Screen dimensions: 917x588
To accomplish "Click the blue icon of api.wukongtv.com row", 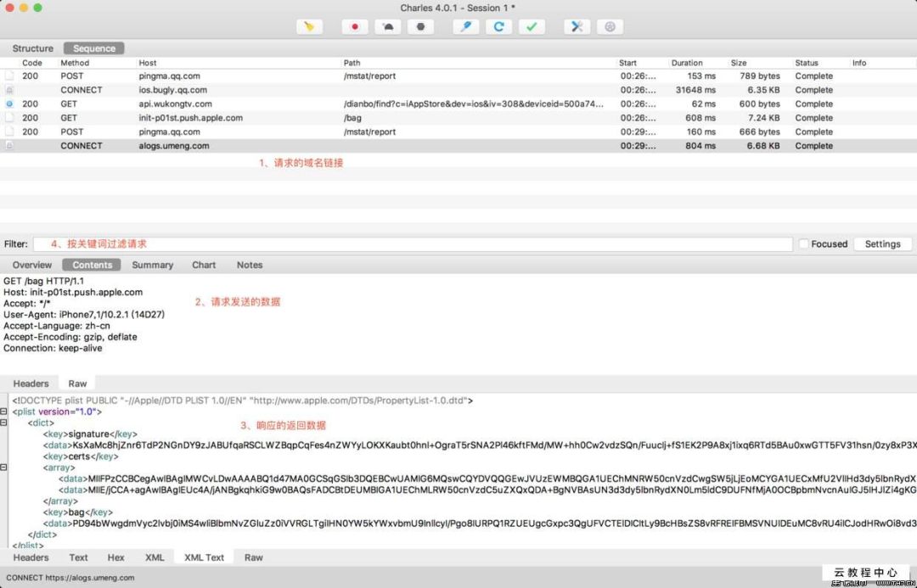I will point(9,104).
